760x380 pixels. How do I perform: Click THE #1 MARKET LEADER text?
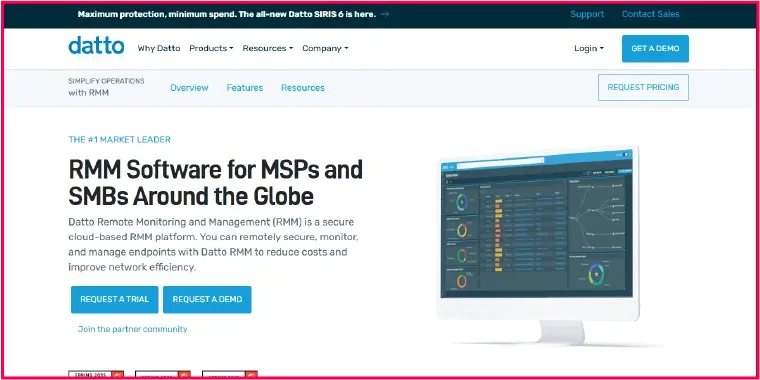[x=119, y=140]
